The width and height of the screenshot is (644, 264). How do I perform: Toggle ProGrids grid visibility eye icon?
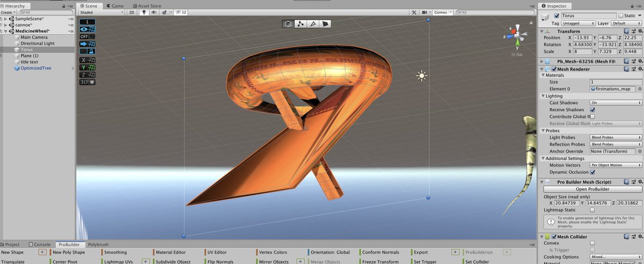pos(87,30)
